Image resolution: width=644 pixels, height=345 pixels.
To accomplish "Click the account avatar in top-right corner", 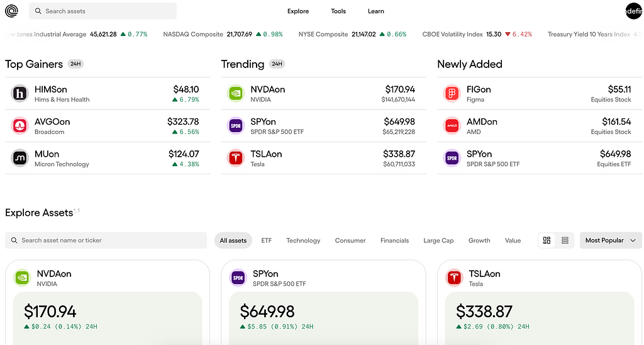I will pyautogui.click(x=633, y=11).
